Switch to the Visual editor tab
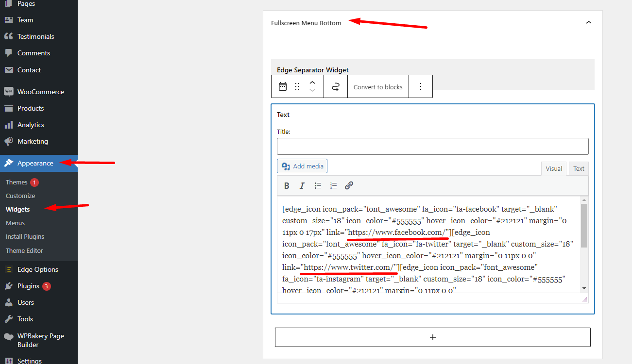 pyautogui.click(x=554, y=169)
